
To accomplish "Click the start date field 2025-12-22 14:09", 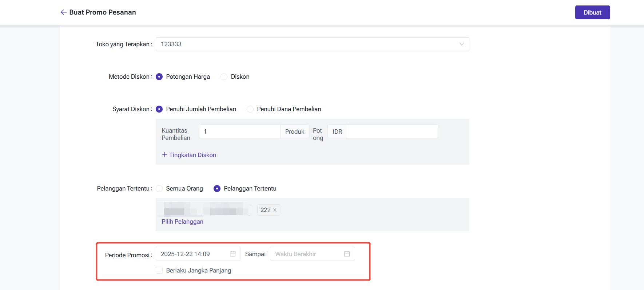I will click(x=193, y=254).
